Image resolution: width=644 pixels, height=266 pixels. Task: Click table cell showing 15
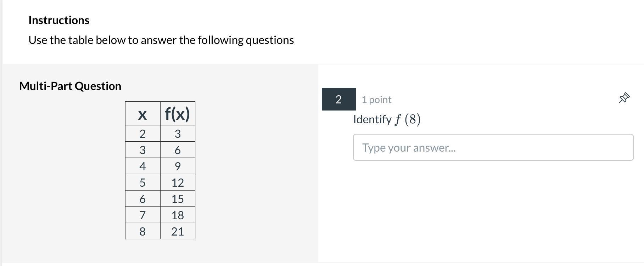click(x=178, y=199)
